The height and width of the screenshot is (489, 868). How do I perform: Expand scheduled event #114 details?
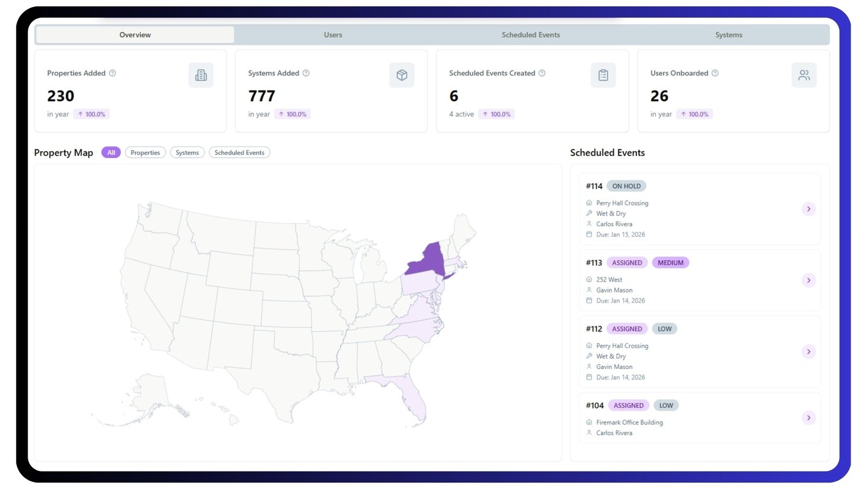coord(808,209)
